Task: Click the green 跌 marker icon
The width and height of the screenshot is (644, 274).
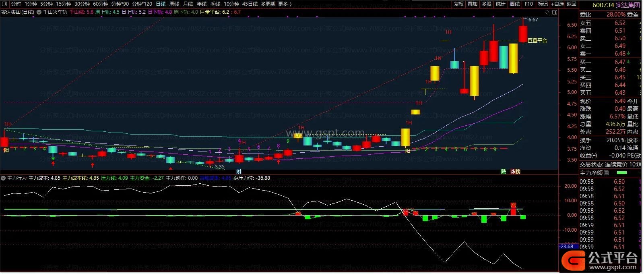Action: [x=503, y=172]
